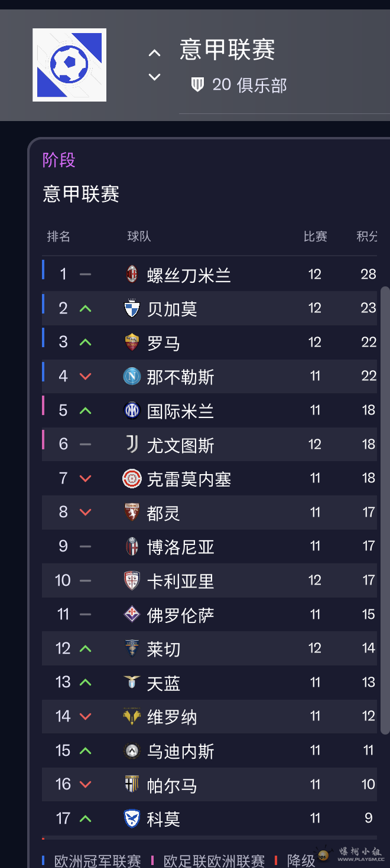Screen dimensions: 390x868
Task: Open the 佛罗伦萨 team link
Action: click(x=180, y=615)
